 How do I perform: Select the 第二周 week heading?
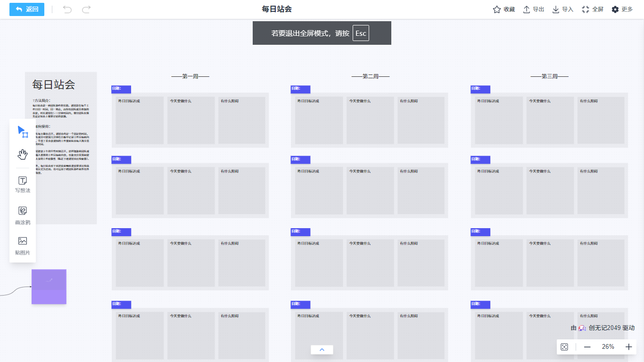371,76
